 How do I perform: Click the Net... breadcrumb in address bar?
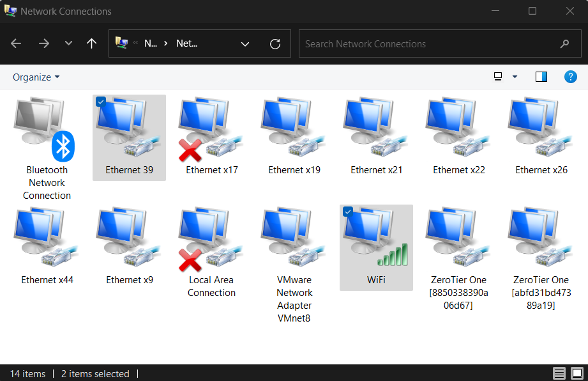coord(186,43)
